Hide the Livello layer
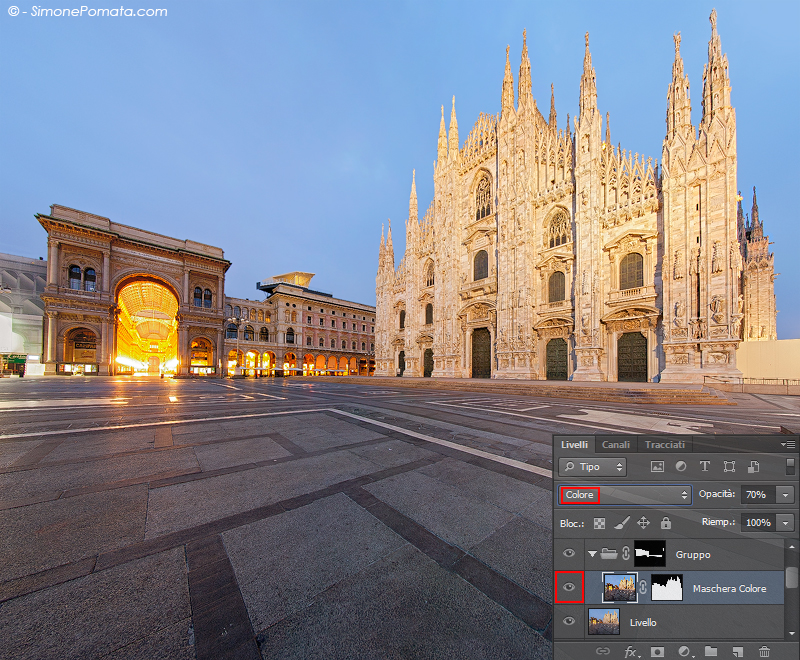Viewport: 800px width, 660px height. (x=569, y=622)
